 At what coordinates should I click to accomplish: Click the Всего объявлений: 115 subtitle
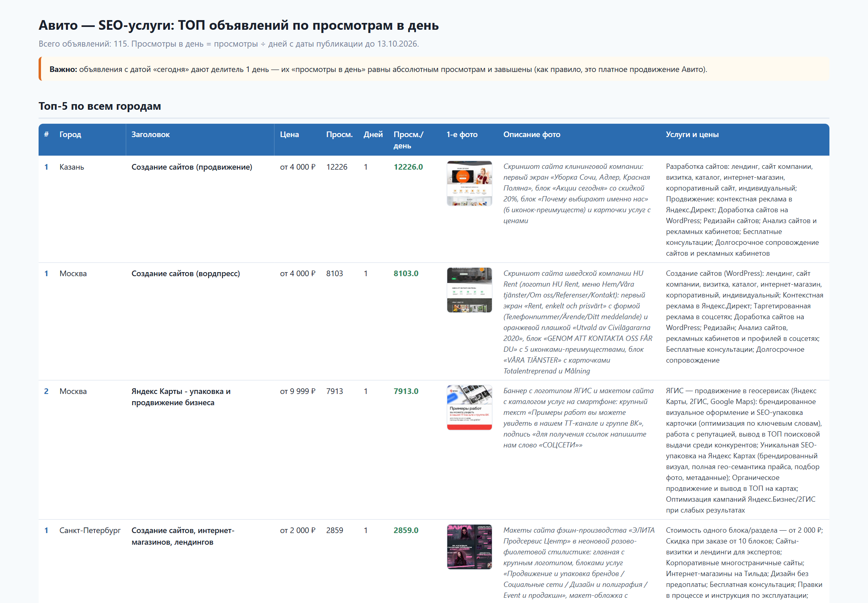pos(229,44)
